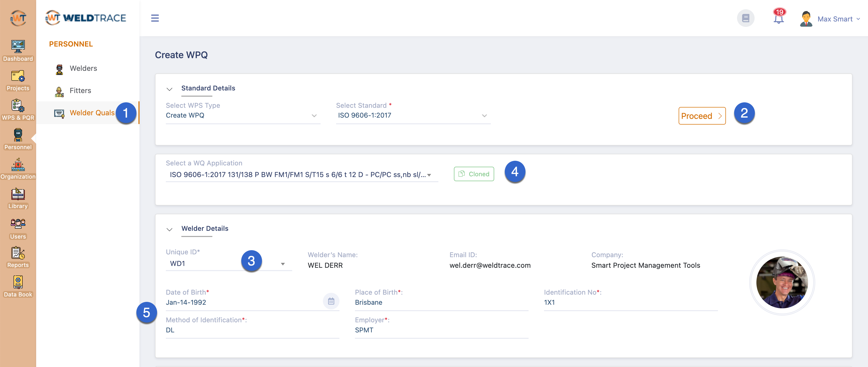Click the Max Smart user avatar
This screenshot has height=367, width=868.
pyautogui.click(x=806, y=19)
